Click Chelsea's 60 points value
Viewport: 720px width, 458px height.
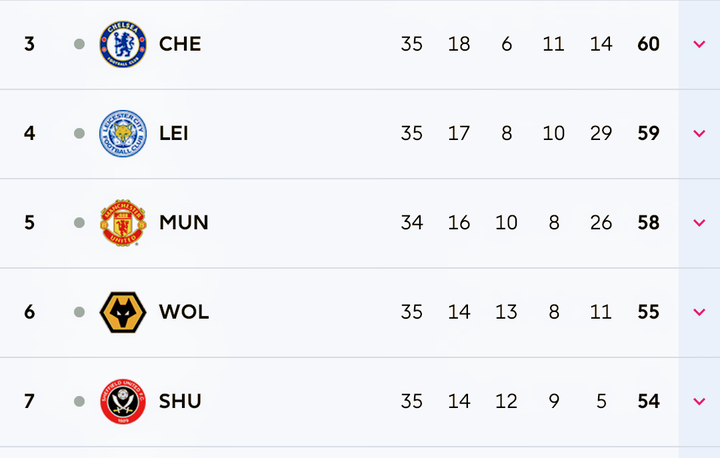pyautogui.click(x=648, y=44)
